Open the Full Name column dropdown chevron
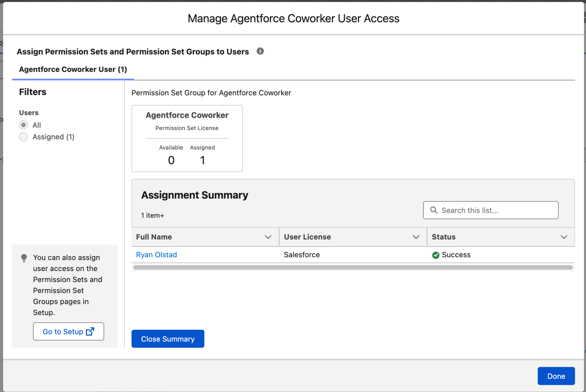This screenshot has height=392, width=586. [268, 237]
